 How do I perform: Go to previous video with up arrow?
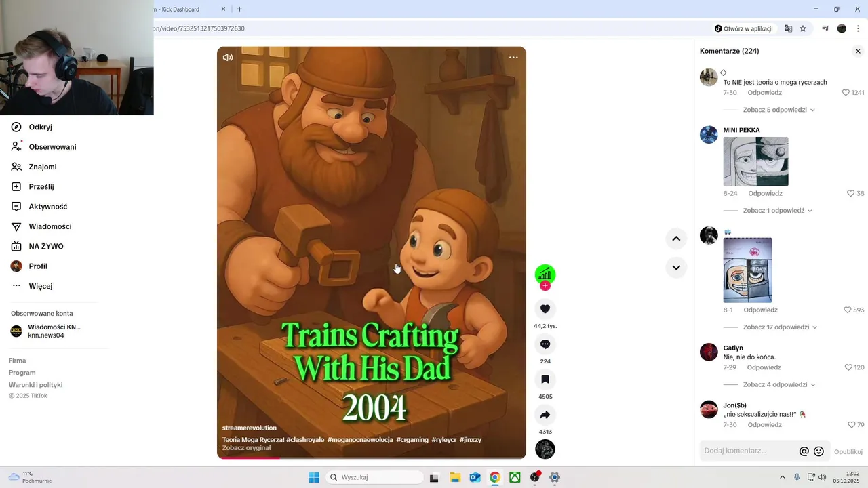click(x=676, y=239)
